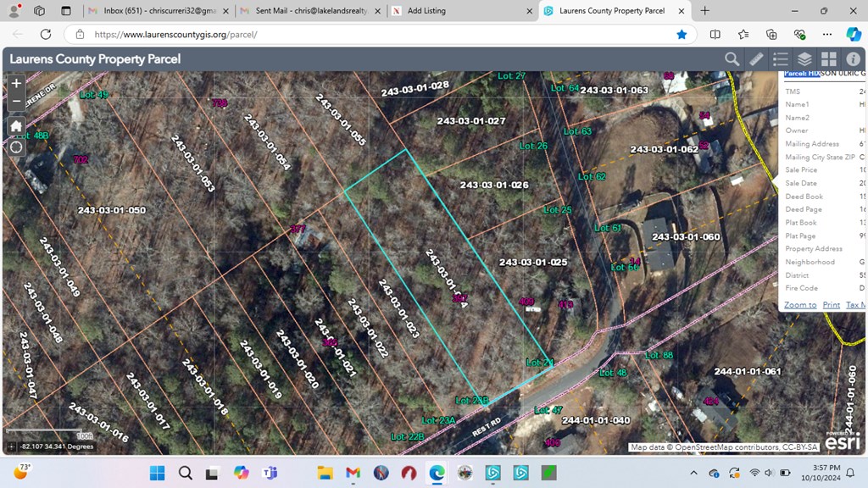Click parcel label 243-03-01-027
Screen dimensions: 868x488
click(x=471, y=120)
